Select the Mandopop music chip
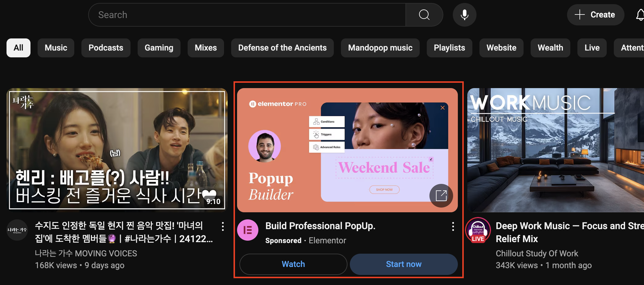The width and height of the screenshot is (644, 285). pos(380,48)
